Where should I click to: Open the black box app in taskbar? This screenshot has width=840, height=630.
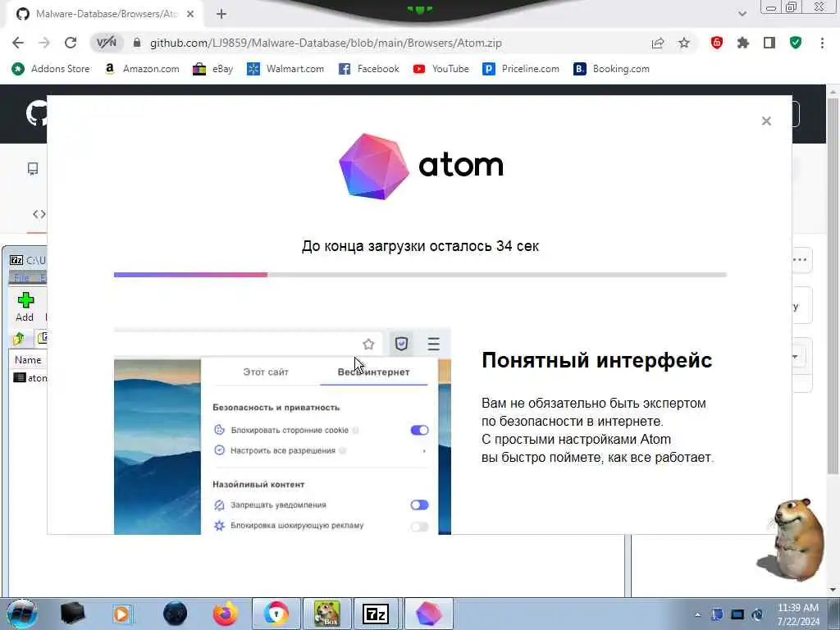(73, 614)
